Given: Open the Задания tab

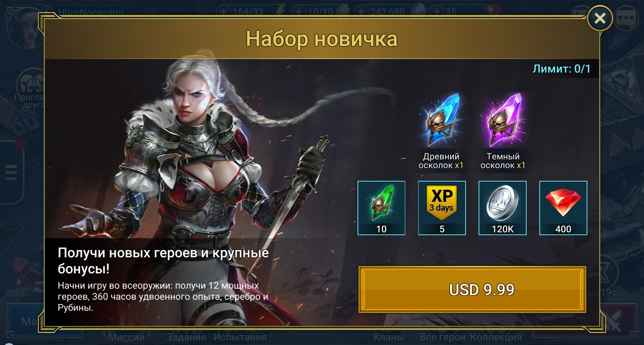Looking at the screenshot, I should 186,337.
